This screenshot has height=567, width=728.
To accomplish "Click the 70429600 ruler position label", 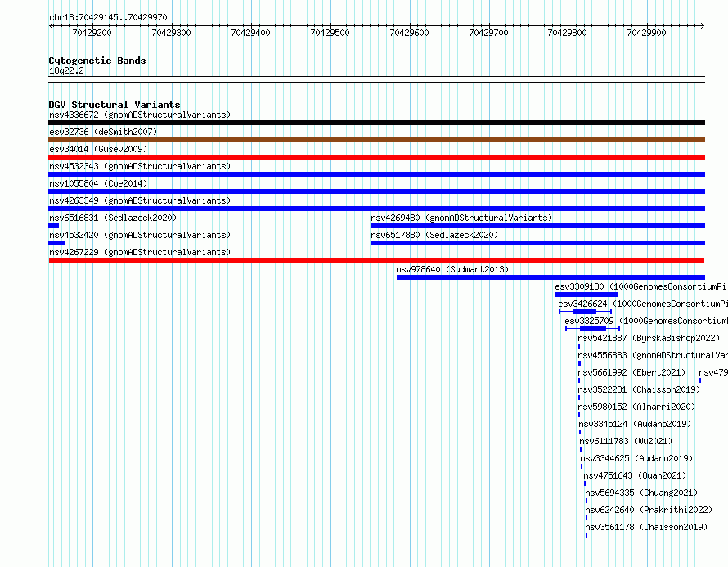I will pyautogui.click(x=410, y=33).
